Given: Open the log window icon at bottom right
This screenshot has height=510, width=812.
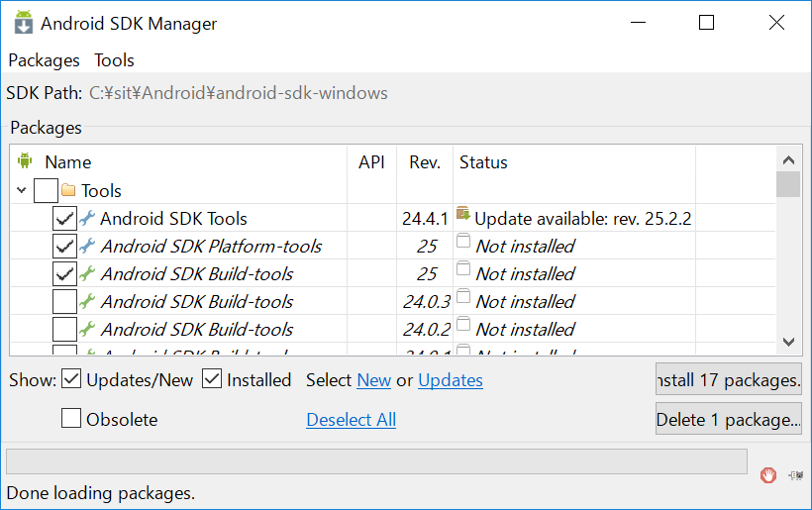Looking at the screenshot, I should [x=795, y=474].
